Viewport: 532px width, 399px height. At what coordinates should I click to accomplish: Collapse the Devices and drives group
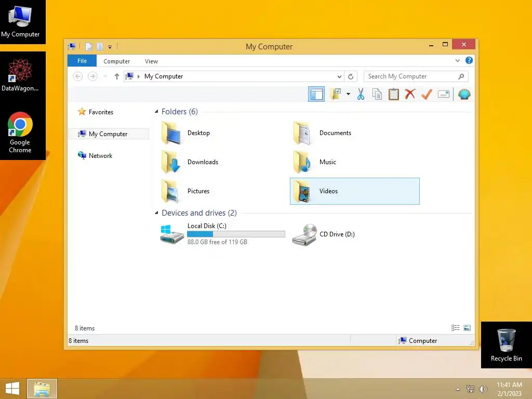(x=156, y=212)
